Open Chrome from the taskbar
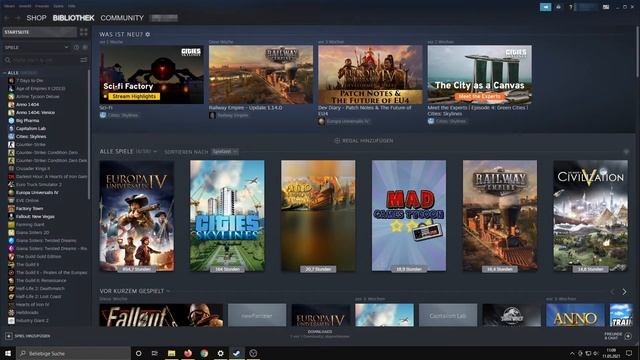The width and height of the screenshot is (640, 360). [x=204, y=353]
